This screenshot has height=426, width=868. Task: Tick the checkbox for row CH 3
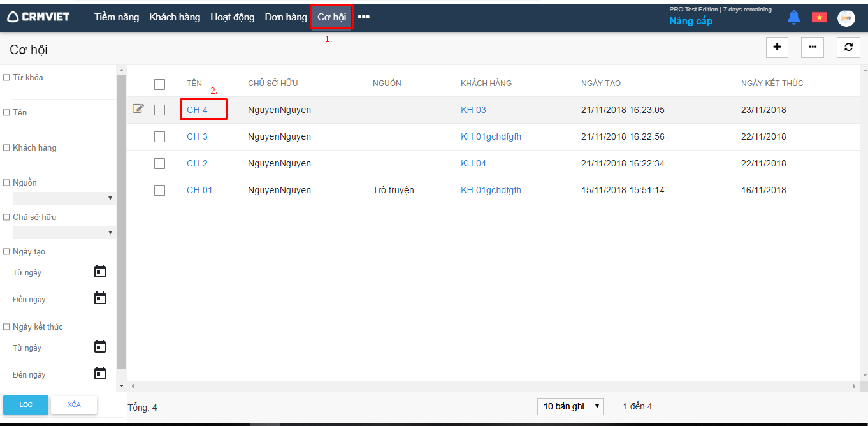pyautogui.click(x=159, y=136)
